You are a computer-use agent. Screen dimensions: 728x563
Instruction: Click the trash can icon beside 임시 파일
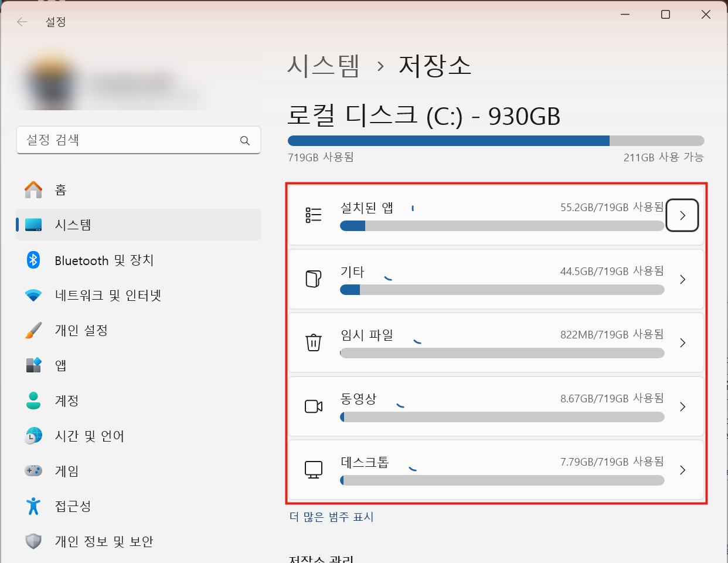coord(314,342)
